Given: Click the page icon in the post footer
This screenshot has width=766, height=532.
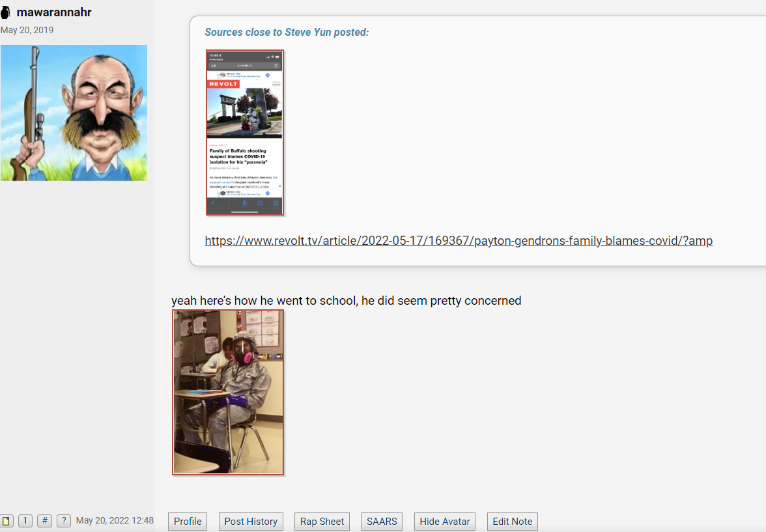Looking at the screenshot, I should (x=7, y=521).
